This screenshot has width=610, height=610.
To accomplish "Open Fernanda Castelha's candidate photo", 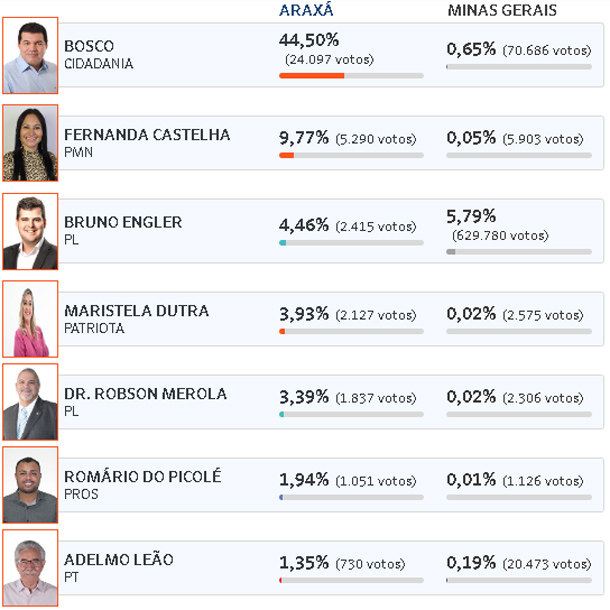I will click(30, 143).
